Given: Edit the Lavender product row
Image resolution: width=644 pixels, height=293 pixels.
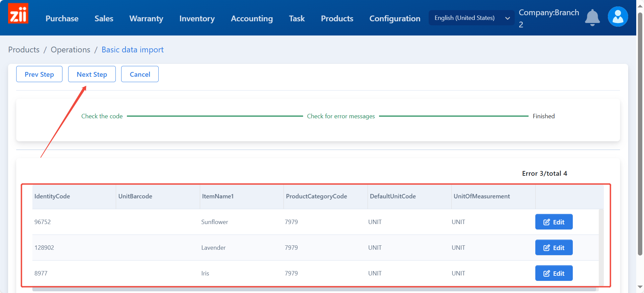Looking at the screenshot, I should tap(554, 248).
